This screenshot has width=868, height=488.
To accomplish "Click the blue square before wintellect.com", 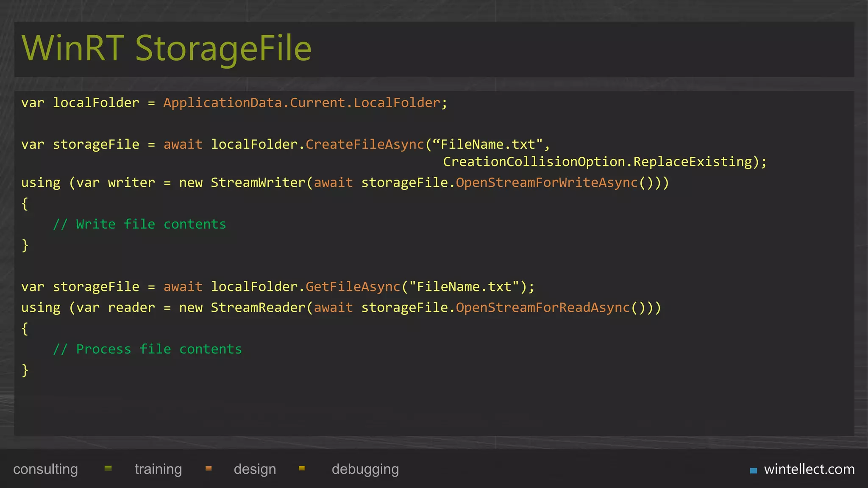I will (x=753, y=470).
